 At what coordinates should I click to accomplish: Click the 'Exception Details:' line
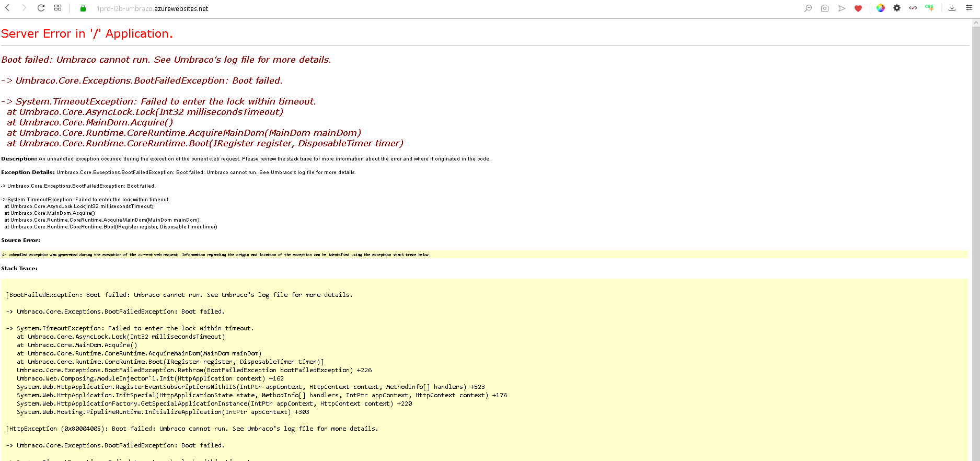[178, 172]
